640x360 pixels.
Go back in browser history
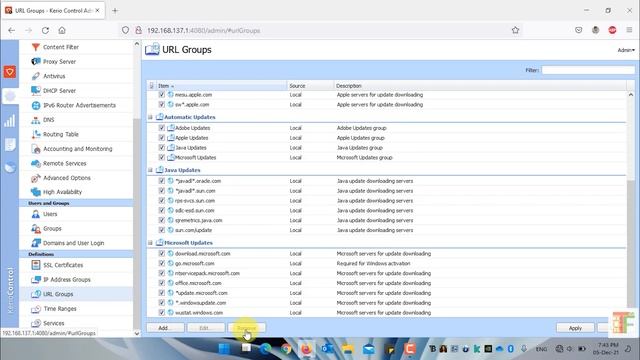pyautogui.click(x=11, y=30)
